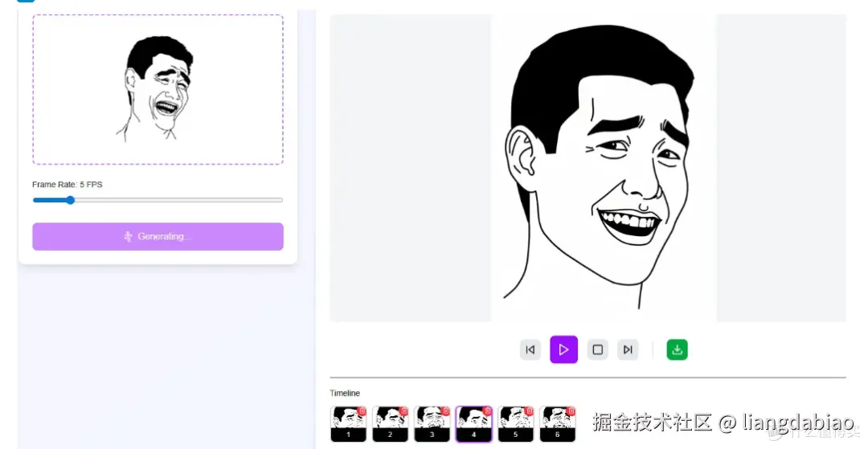Delete frame 4 from timeline
The image size is (868, 449).
coord(487,411)
